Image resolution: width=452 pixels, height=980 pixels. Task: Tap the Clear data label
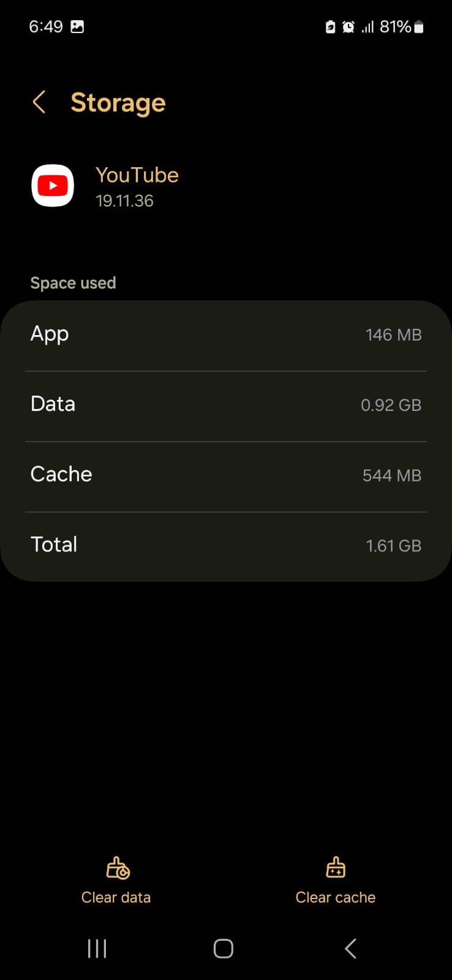tap(116, 897)
